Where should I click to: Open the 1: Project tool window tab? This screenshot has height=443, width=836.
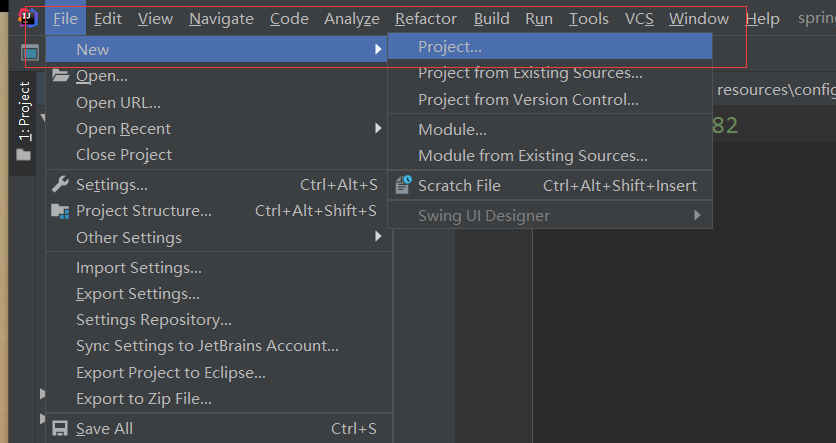tap(24, 110)
